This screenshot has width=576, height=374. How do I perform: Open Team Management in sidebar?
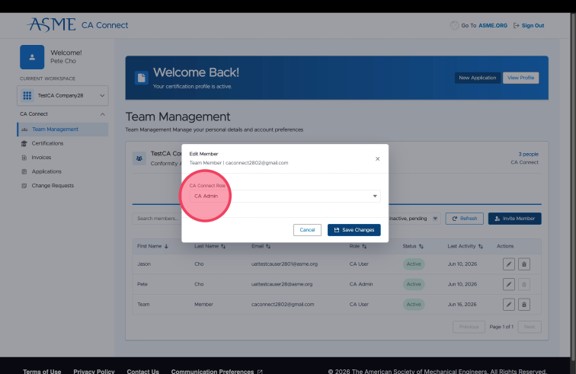click(x=63, y=129)
